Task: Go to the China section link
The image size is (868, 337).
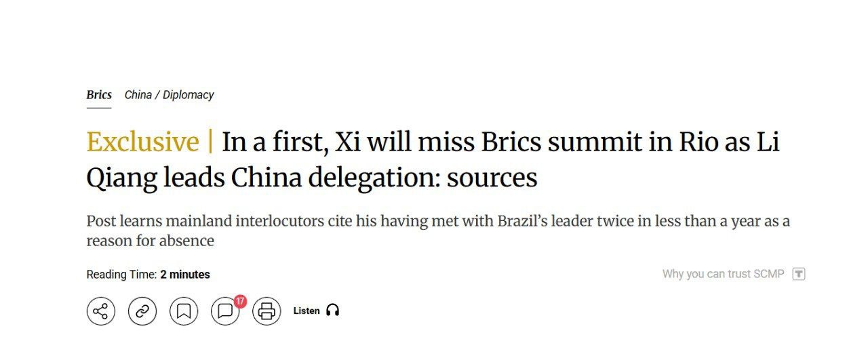Action: (x=138, y=95)
